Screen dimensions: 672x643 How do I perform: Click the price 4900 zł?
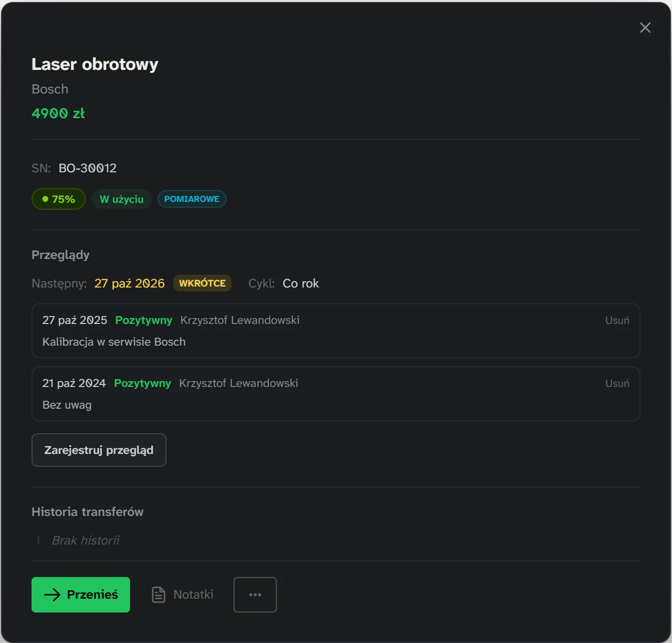58,114
